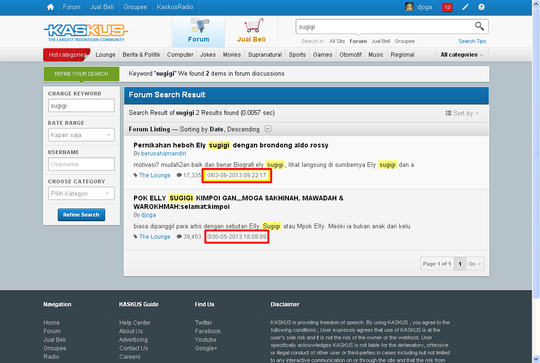Viewport: 540px width, 363px height.
Task: Open the Search Tips link
Action: 472,41
